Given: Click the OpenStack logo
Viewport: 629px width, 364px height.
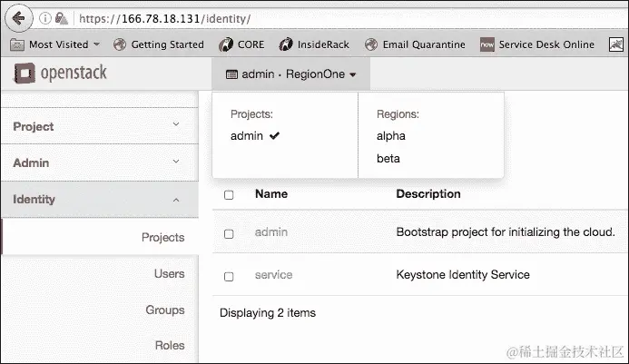Looking at the screenshot, I should [x=61, y=74].
